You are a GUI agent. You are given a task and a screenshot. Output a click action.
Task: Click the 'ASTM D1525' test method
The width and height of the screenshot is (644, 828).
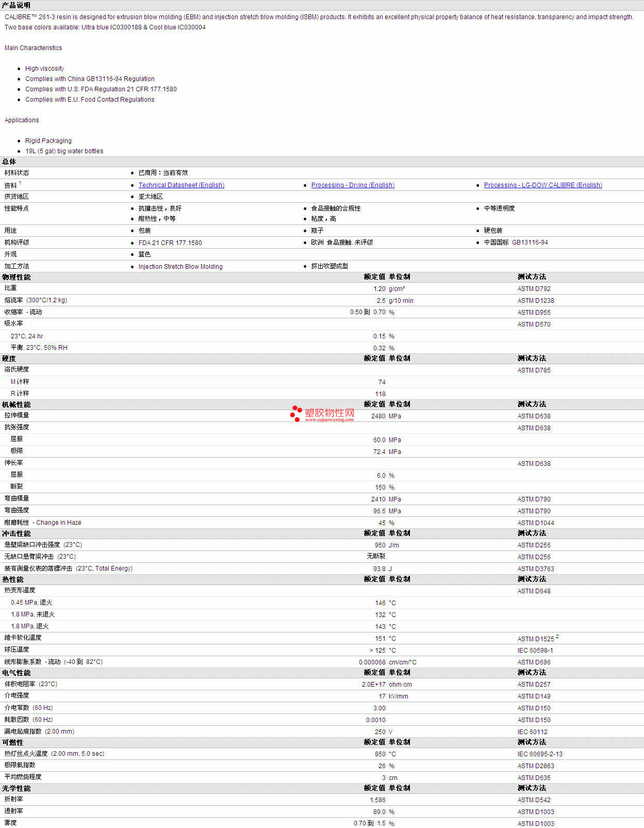[x=536, y=639]
